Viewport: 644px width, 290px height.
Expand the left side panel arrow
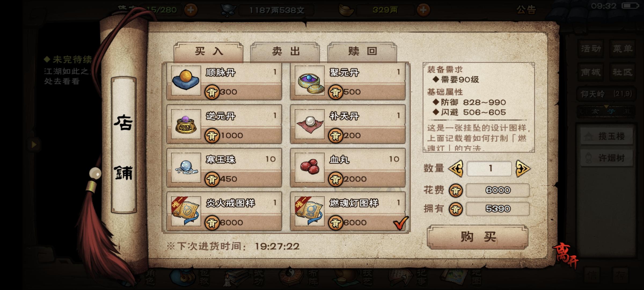(34, 144)
